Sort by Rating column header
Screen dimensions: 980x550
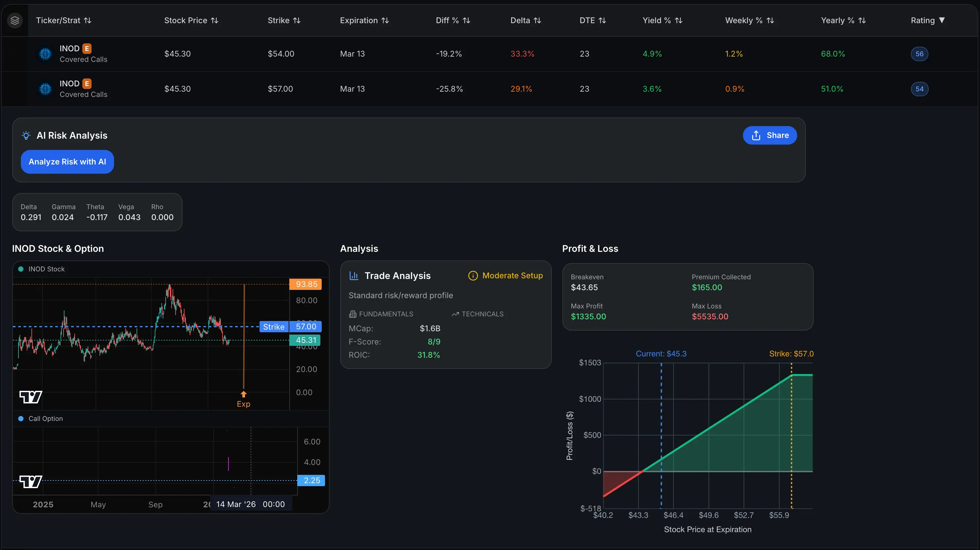pyautogui.click(x=927, y=21)
